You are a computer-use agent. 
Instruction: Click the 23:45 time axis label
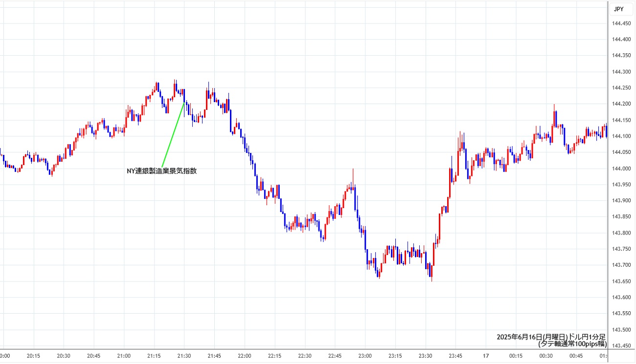(455, 356)
